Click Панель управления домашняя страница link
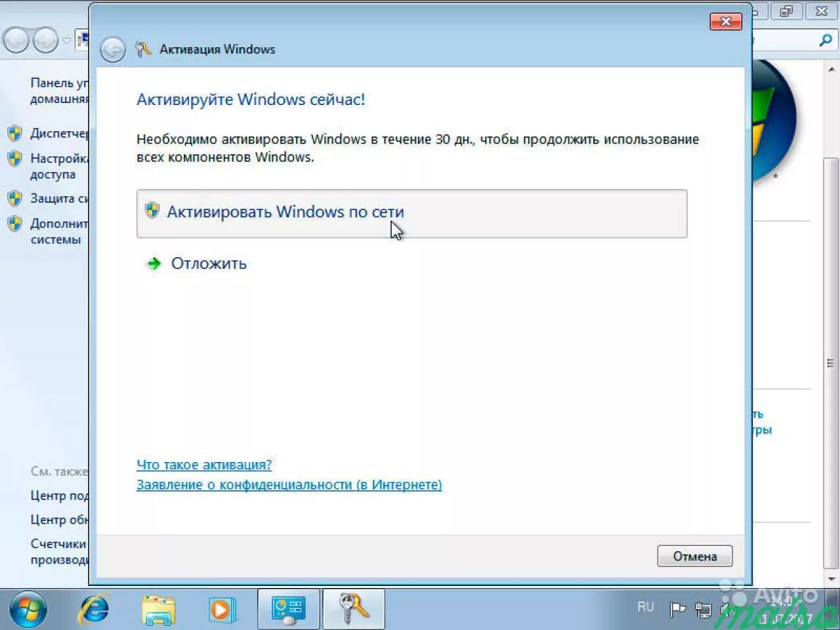This screenshot has width=840, height=630. pyautogui.click(x=59, y=91)
